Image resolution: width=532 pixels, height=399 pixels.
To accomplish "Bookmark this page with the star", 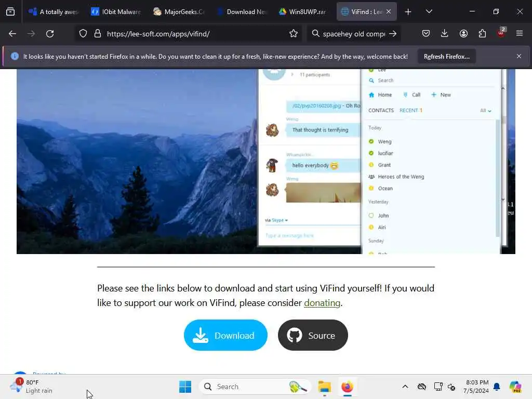I will coord(294,34).
